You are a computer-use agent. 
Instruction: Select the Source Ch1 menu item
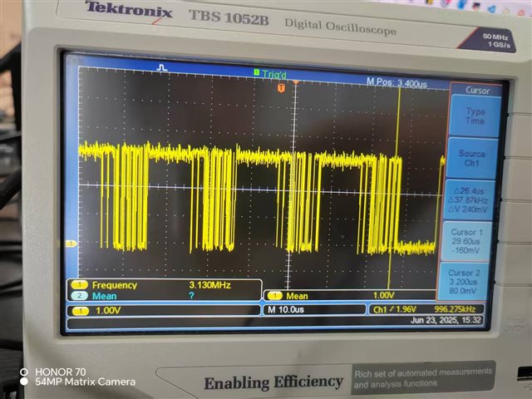472,158
